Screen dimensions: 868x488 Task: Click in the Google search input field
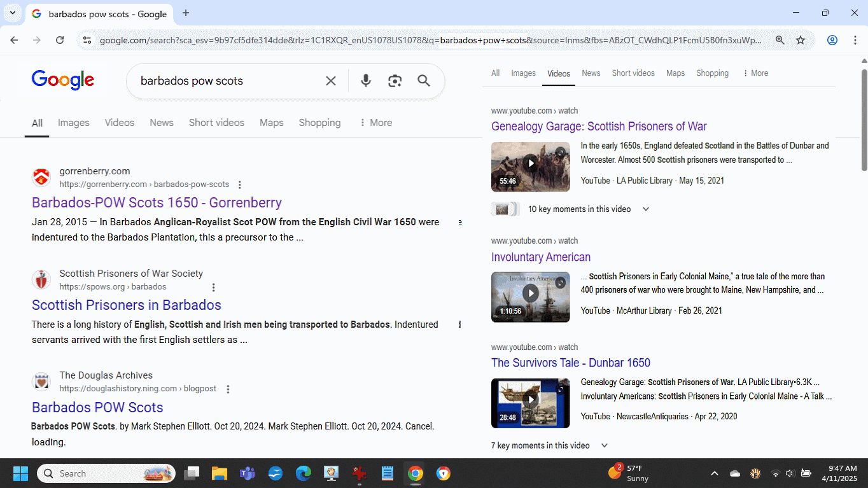pyautogui.click(x=223, y=81)
